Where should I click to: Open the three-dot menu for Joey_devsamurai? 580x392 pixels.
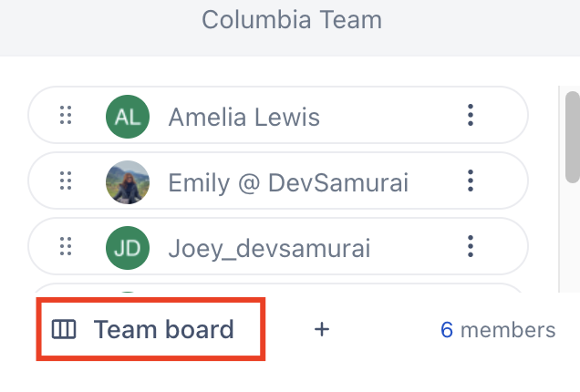click(x=471, y=246)
